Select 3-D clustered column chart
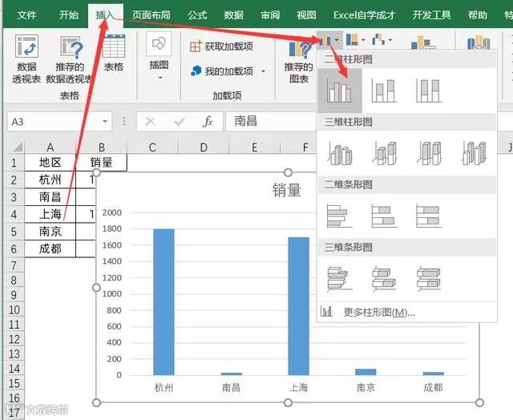 (340, 153)
